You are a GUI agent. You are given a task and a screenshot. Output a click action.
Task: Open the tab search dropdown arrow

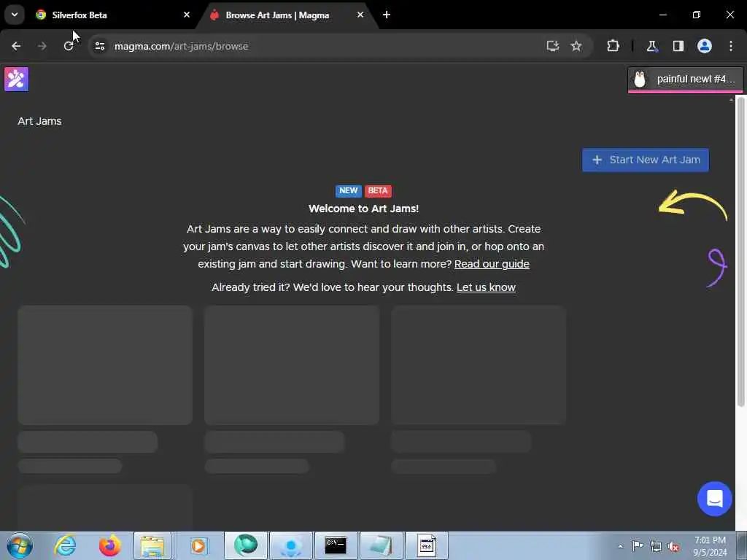(x=15, y=15)
